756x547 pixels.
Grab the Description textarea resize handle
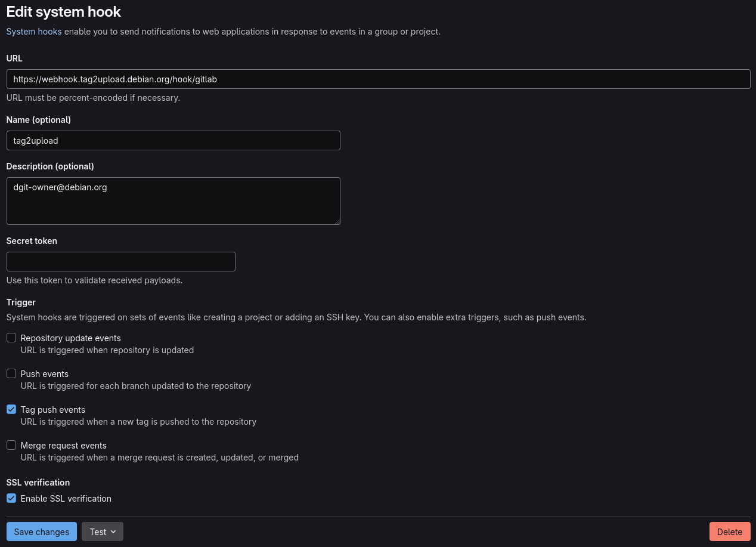337,221
